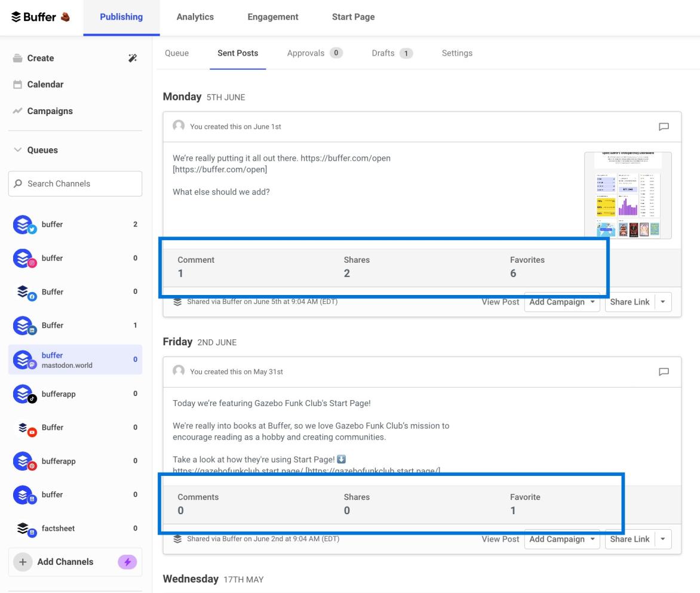
Task: Select the YouTube Buffer channel avatar
Action: (24, 428)
